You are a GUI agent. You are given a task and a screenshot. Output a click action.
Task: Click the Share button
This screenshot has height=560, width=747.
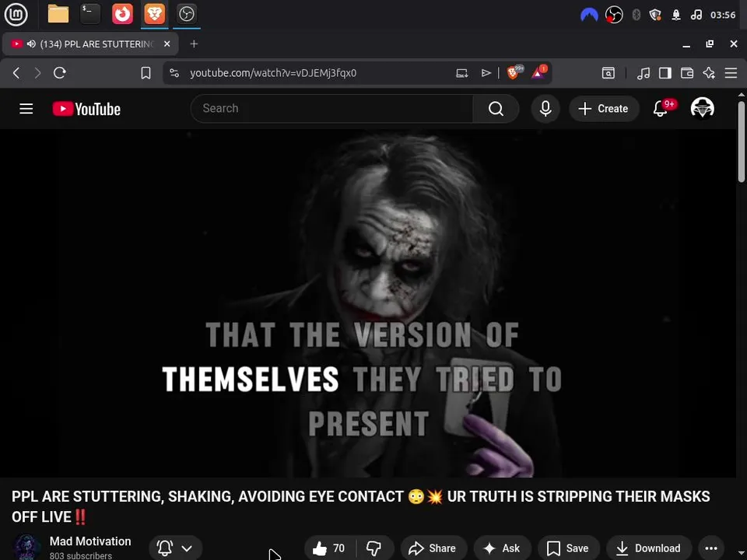tap(433, 548)
